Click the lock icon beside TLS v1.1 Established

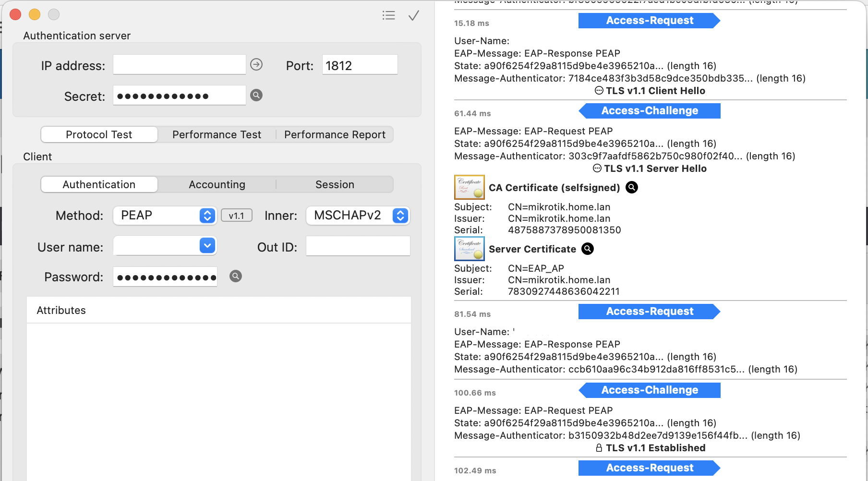tap(599, 448)
